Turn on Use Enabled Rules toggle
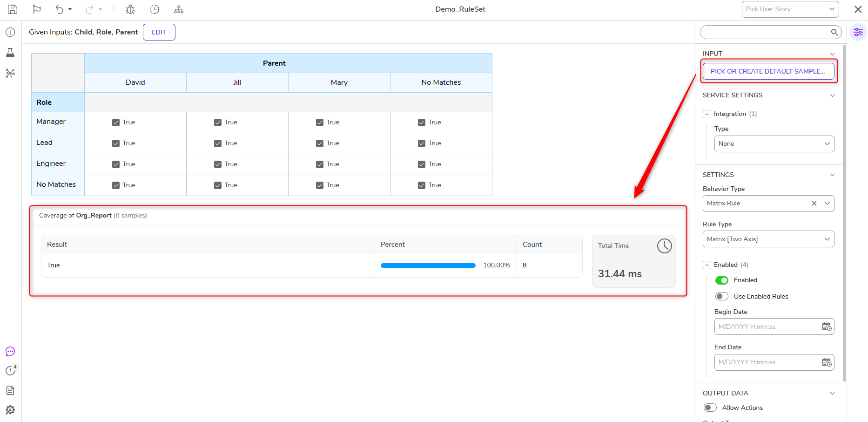The height and width of the screenshot is (422, 868). point(722,296)
